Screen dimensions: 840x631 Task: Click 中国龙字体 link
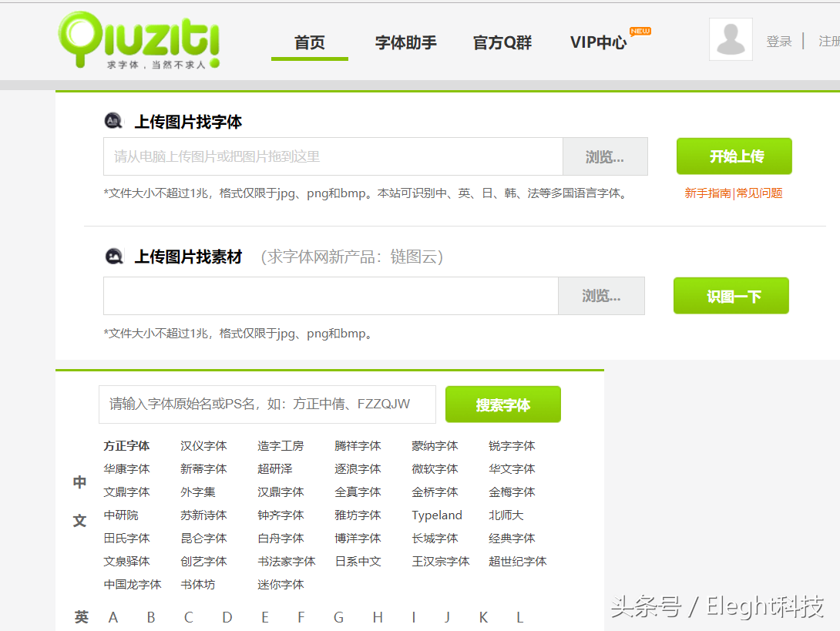tap(133, 585)
